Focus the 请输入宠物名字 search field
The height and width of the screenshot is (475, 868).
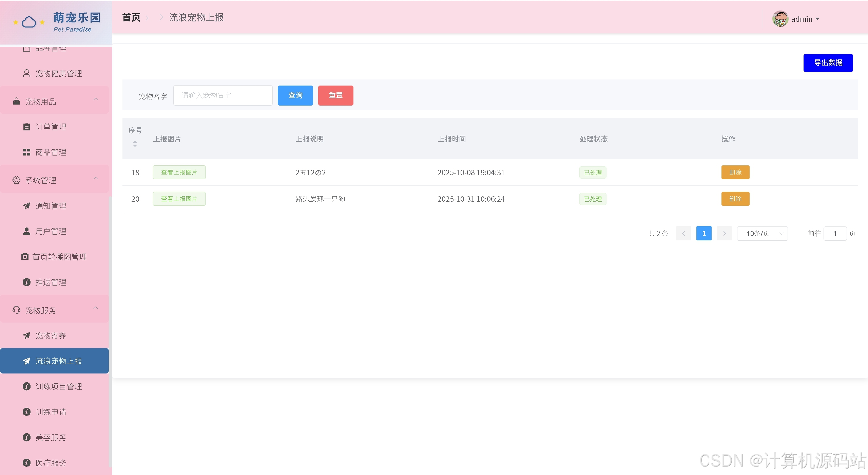click(x=223, y=95)
